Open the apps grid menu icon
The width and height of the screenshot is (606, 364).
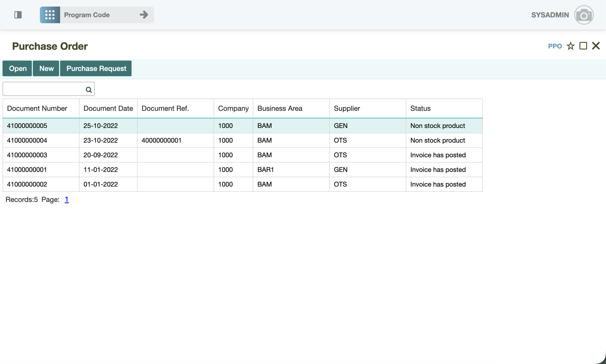coord(50,15)
